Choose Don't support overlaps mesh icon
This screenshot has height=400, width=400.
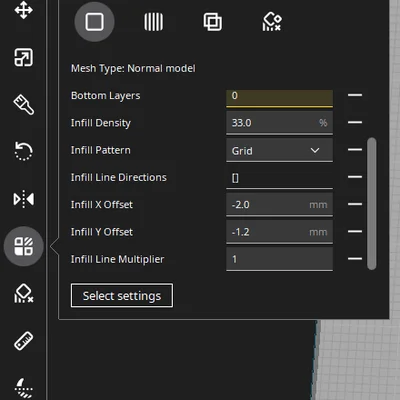coord(272,22)
